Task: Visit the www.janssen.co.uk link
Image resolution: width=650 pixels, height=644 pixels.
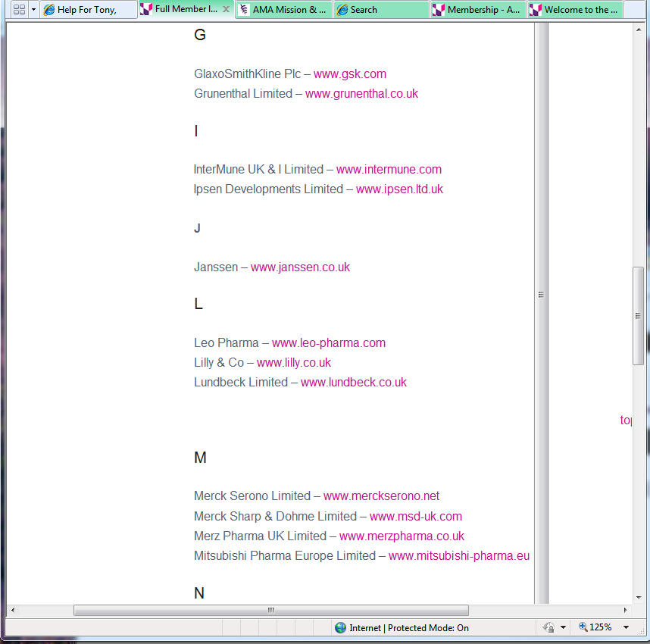Action: (x=300, y=267)
